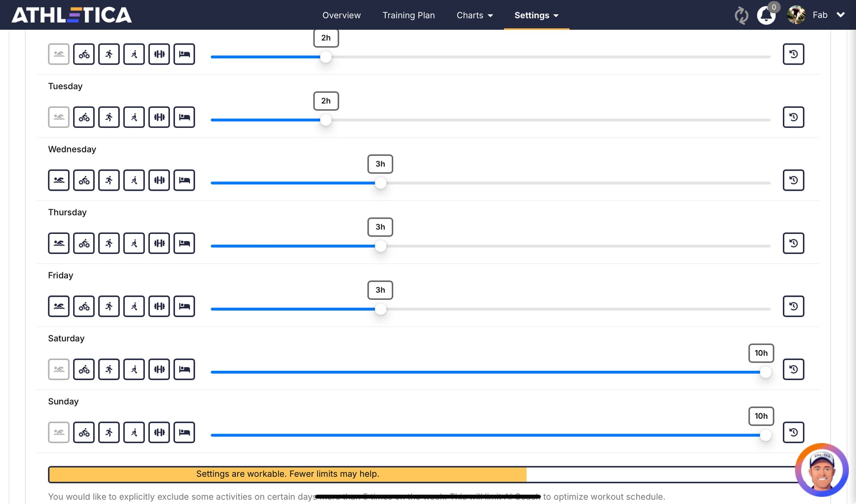Enable swimming on Sunday
The height and width of the screenshot is (504, 856).
(58, 433)
